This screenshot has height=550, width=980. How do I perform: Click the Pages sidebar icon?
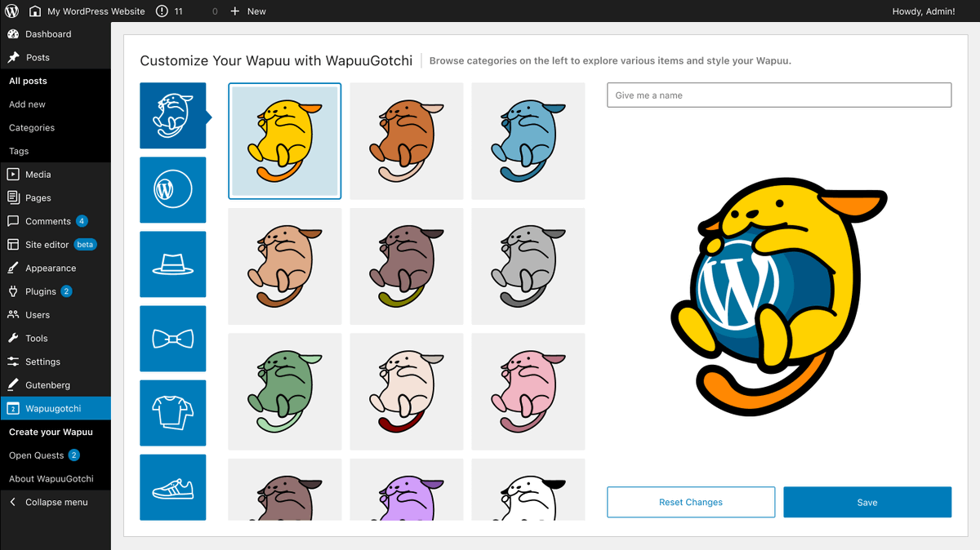click(13, 197)
